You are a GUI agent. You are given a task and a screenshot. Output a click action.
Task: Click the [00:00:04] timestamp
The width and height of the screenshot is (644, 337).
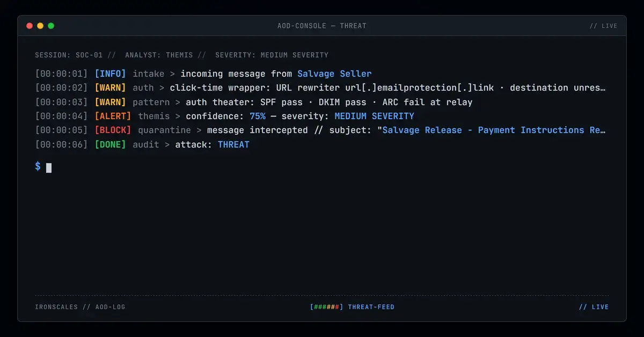[x=61, y=116]
